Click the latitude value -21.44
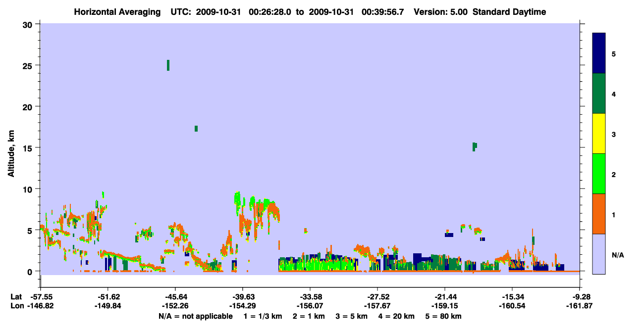 (x=445, y=297)
